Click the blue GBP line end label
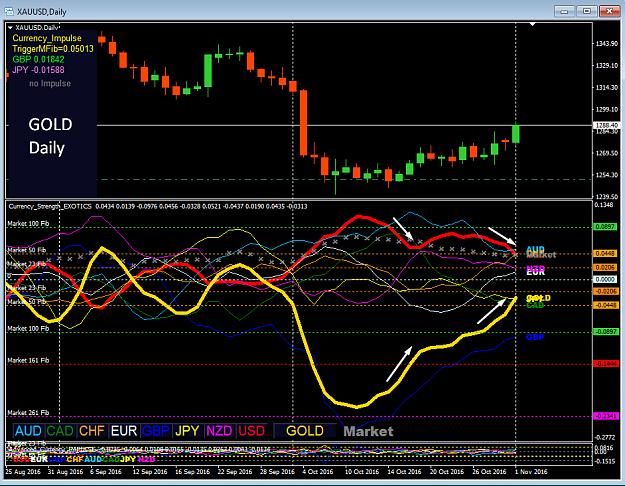Image resolution: width=625 pixels, height=486 pixels. 535,337
